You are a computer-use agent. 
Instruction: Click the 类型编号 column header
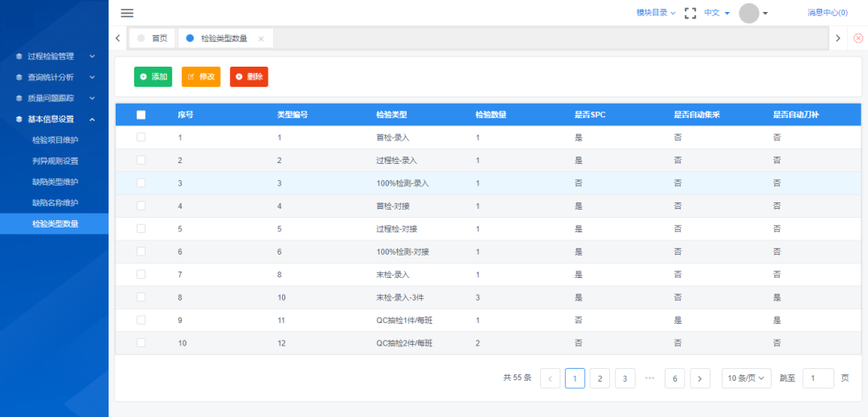coord(293,115)
